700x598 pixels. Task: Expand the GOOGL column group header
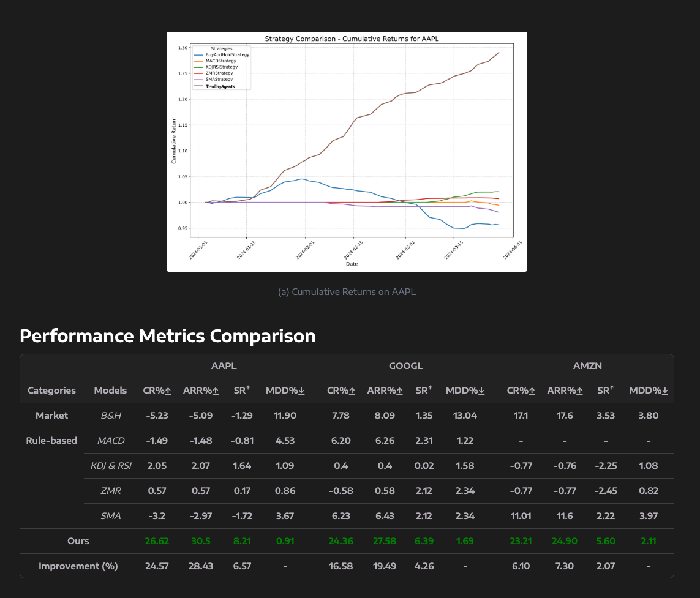406,365
